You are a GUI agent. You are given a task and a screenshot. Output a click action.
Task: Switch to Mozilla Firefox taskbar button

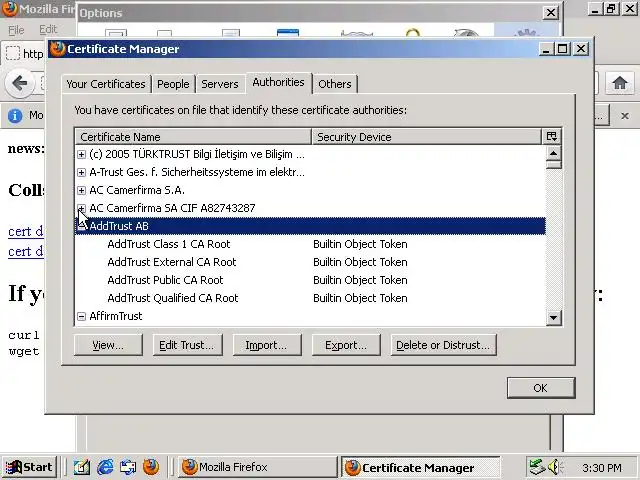coord(258,467)
